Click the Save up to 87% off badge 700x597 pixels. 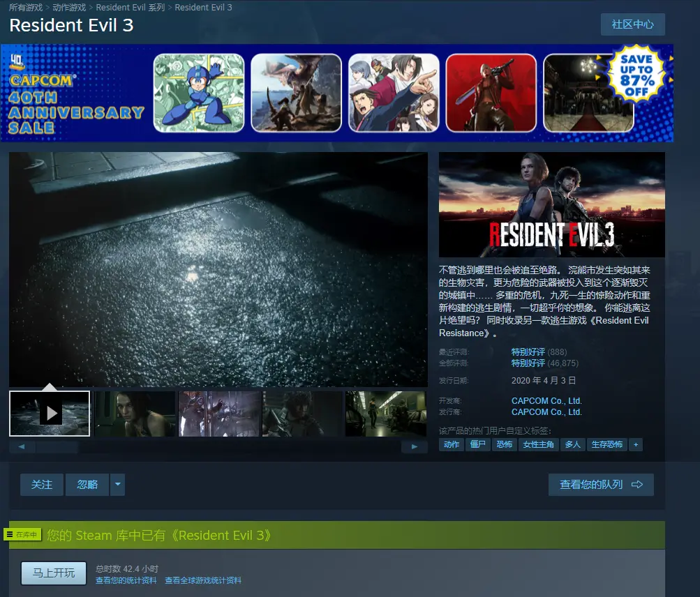637,73
